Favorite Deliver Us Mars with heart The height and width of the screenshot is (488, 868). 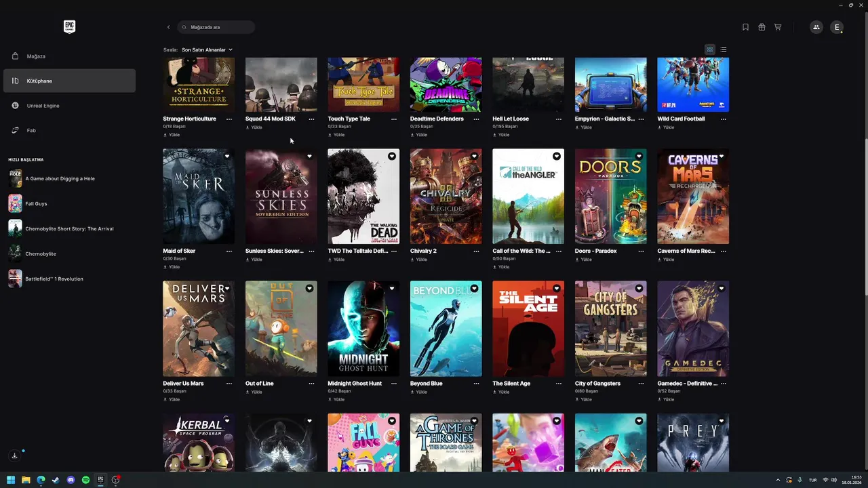[x=227, y=289]
